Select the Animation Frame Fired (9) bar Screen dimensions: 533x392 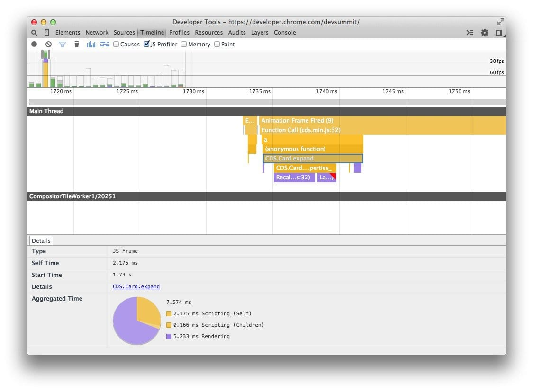[x=382, y=121]
